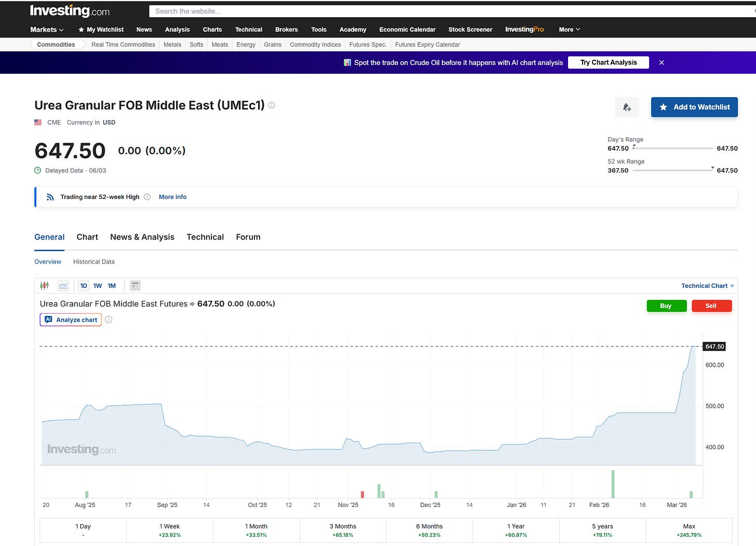
Task: Choose the Max performance period
Action: tap(689, 530)
